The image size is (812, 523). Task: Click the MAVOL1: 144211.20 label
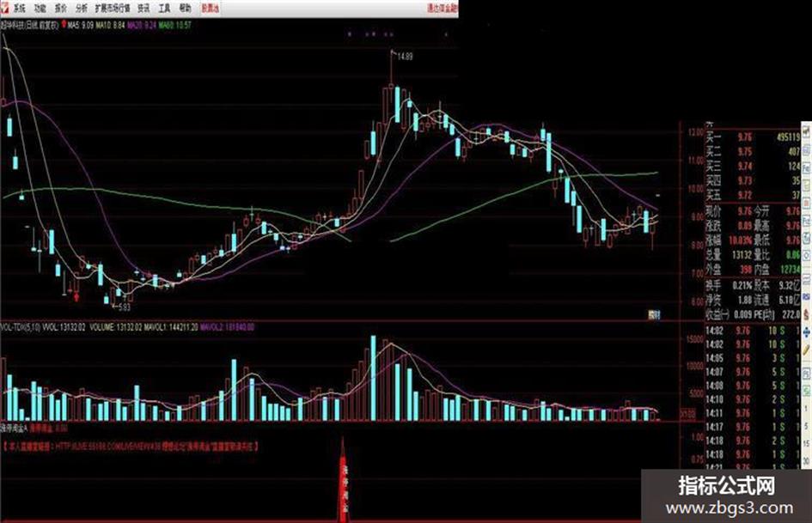171,327
